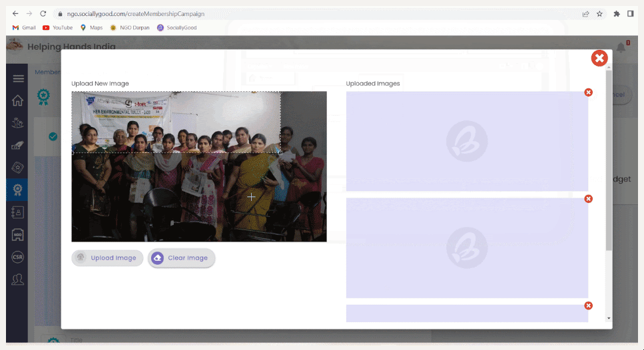Open the star tag sidebar icon
This screenshot has width=644, height=350.
pyautogui.click(x=17, y=168)
